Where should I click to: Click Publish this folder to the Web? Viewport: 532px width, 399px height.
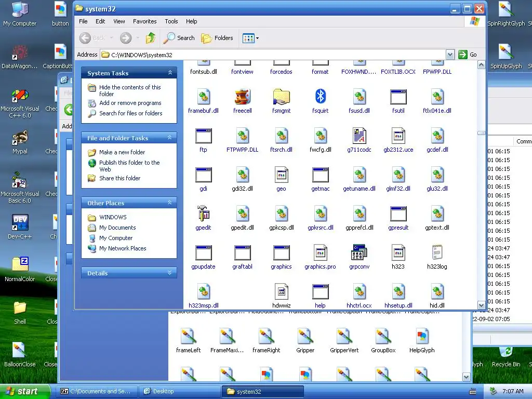[x=129, y=166]
